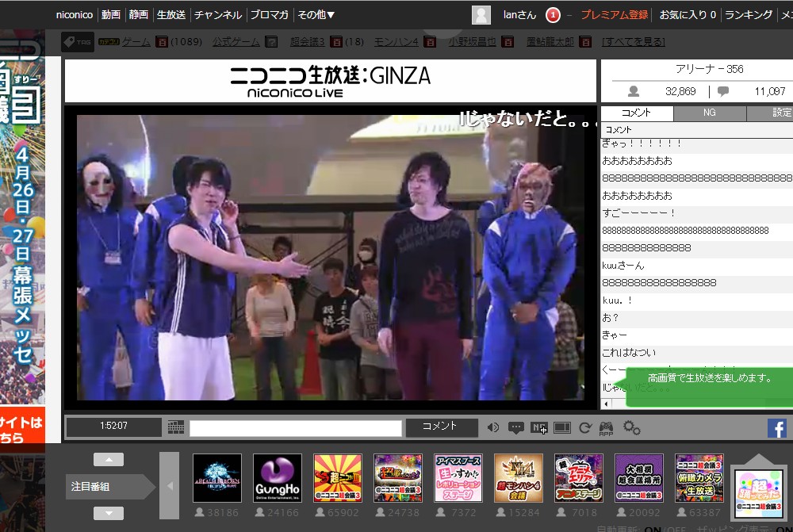Open the ゲーム tag link
The width and height of the screenshot is (793, 532).
click(136, 42)
